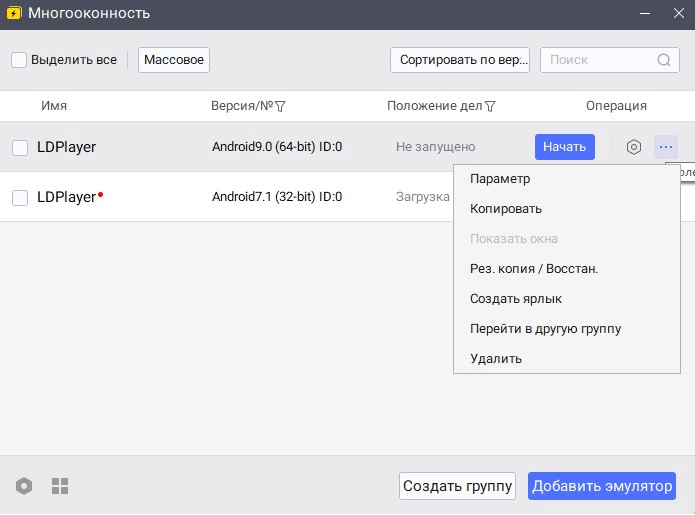
Task: Check the Выделить все checkbox
Action: (x=19, y=60)
